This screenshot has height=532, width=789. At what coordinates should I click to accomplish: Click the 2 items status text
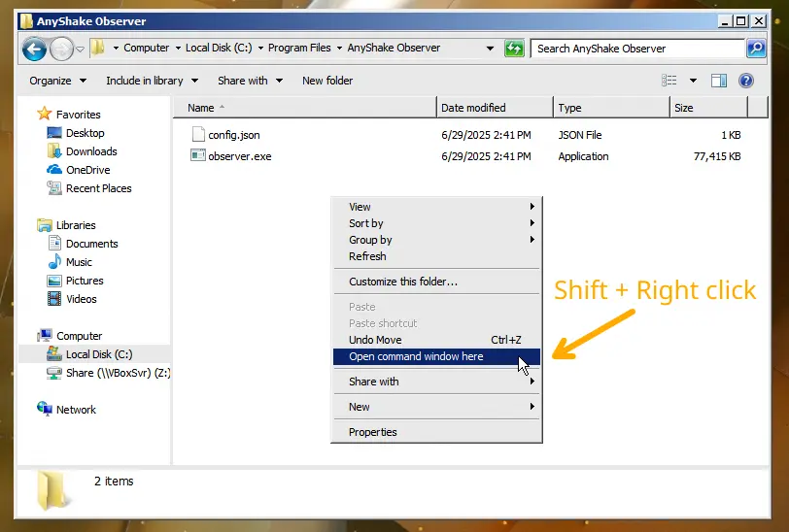114,482
